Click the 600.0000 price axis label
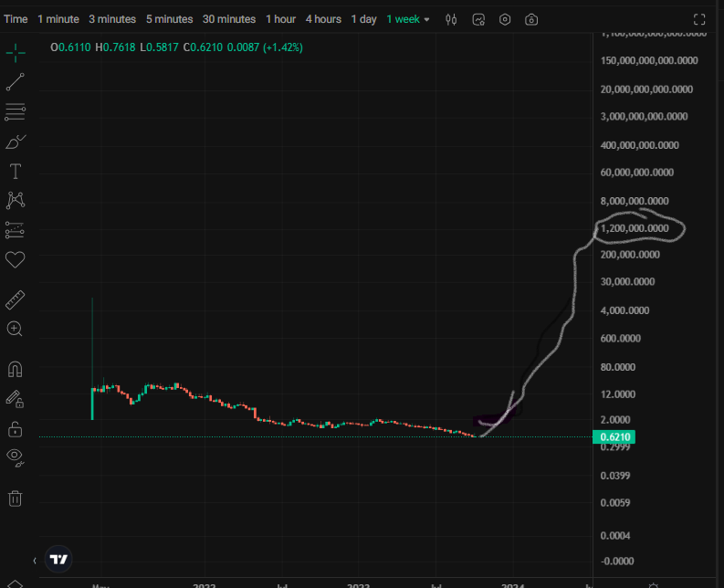Viewport: 724px width, 588px height. coord(621,339)
